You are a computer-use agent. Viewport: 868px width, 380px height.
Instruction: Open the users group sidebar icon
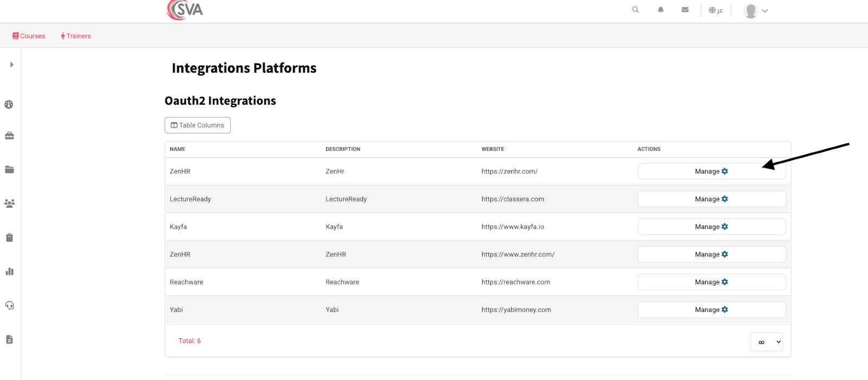click(x=9, y=203)
